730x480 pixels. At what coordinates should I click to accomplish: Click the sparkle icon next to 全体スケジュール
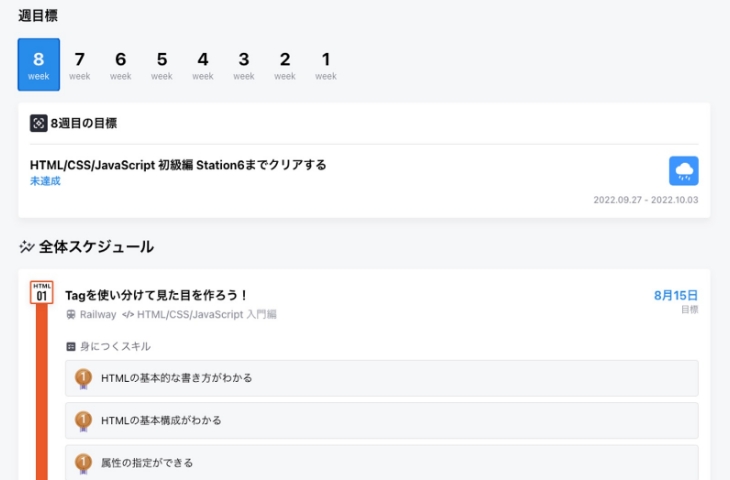27,247
